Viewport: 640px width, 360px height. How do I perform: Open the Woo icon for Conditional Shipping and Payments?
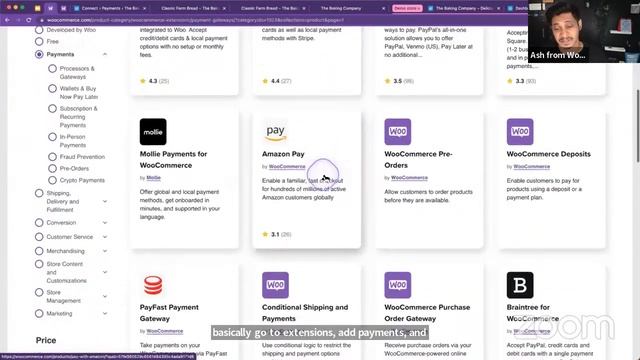pyautogui.click(x=276, y=285)
